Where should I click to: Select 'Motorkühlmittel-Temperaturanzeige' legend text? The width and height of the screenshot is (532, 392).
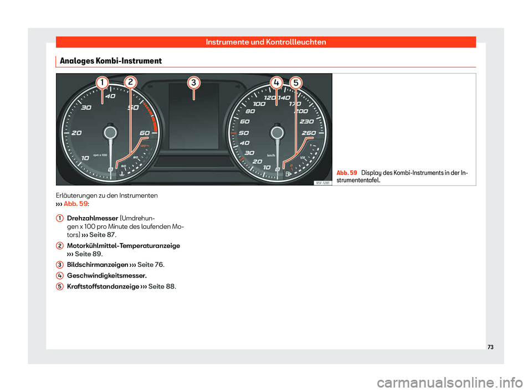tap(124, 245)
